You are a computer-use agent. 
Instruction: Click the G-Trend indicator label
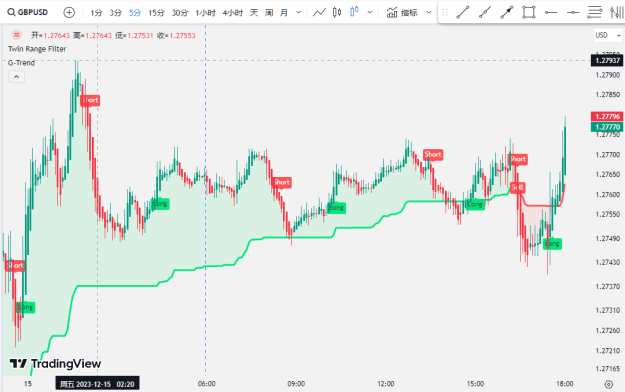21,63
